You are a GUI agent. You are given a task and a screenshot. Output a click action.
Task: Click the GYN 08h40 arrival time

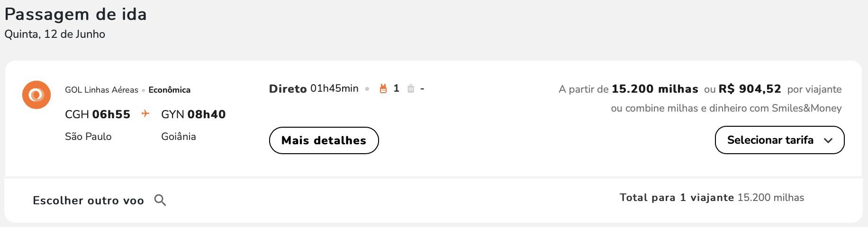pyautogui.click(x=193, y=114)
